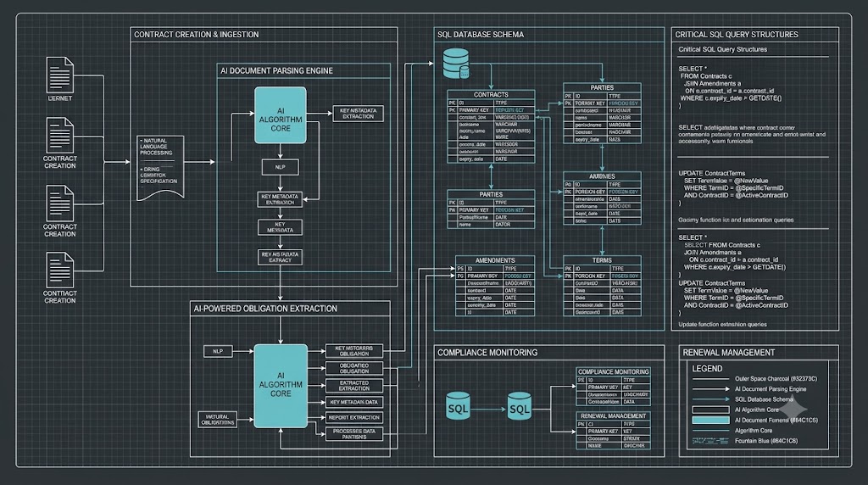The image size is (868, 485).
Task: Select the AI Document Parsing Engine title
Action: 277,71
